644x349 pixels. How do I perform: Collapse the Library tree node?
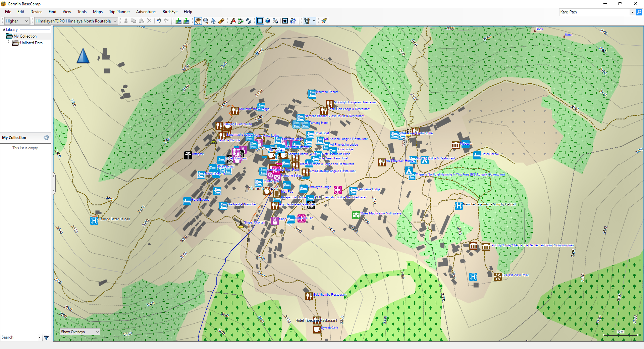coord(4,30)
